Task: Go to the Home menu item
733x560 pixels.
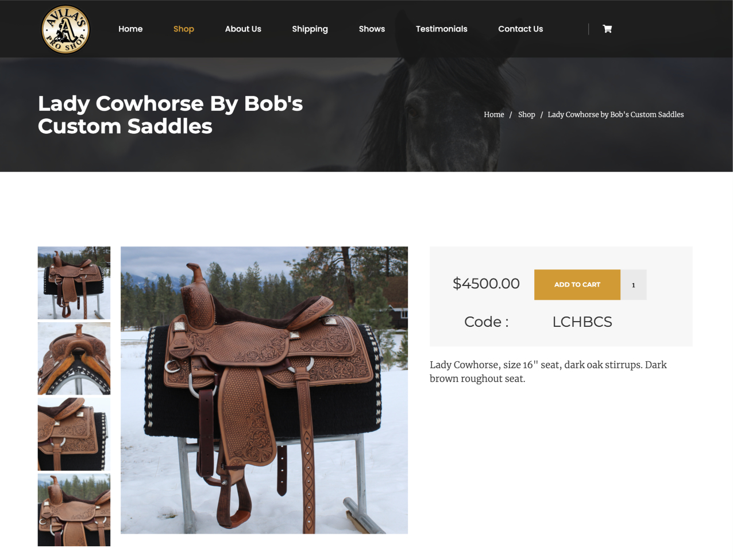Action: [130, 29]
